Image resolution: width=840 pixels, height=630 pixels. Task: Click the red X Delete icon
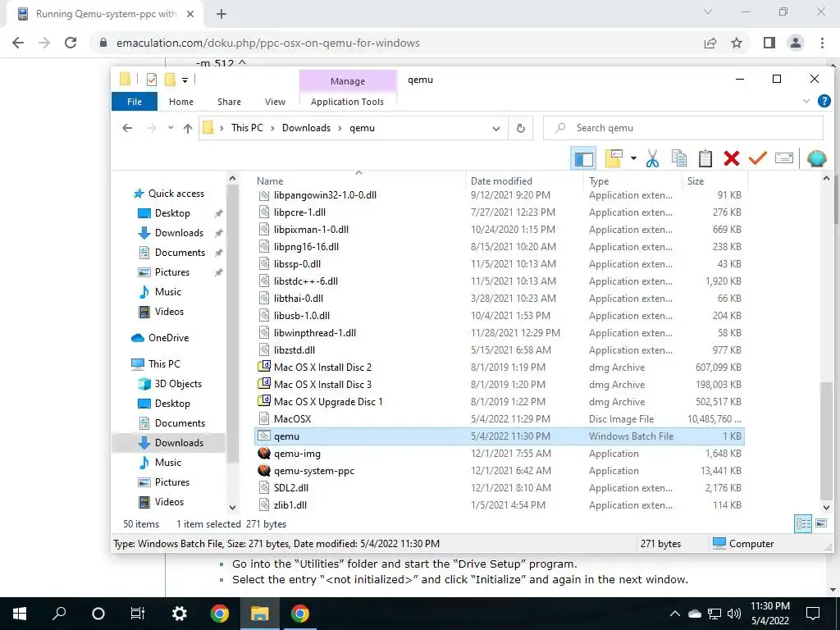731,158
